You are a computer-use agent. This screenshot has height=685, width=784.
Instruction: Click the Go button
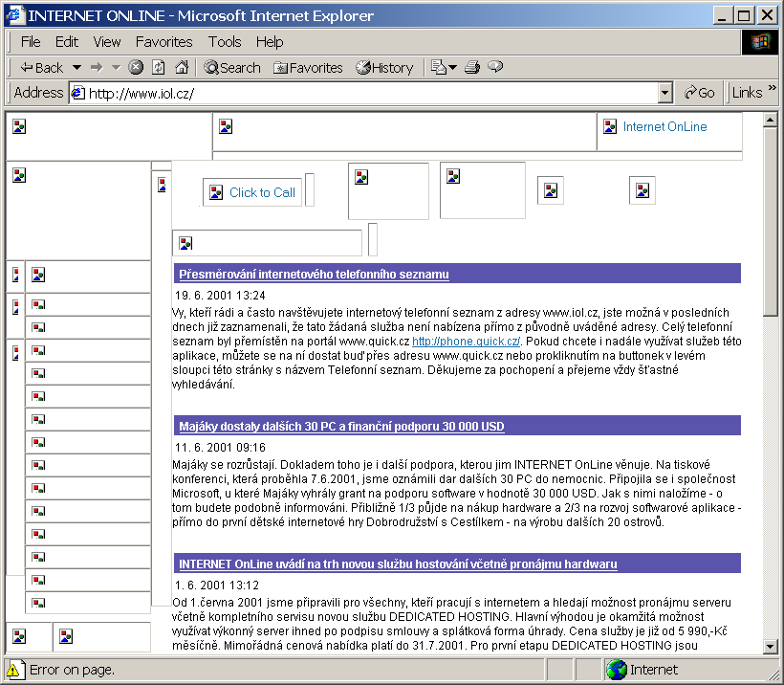[700, 93]
